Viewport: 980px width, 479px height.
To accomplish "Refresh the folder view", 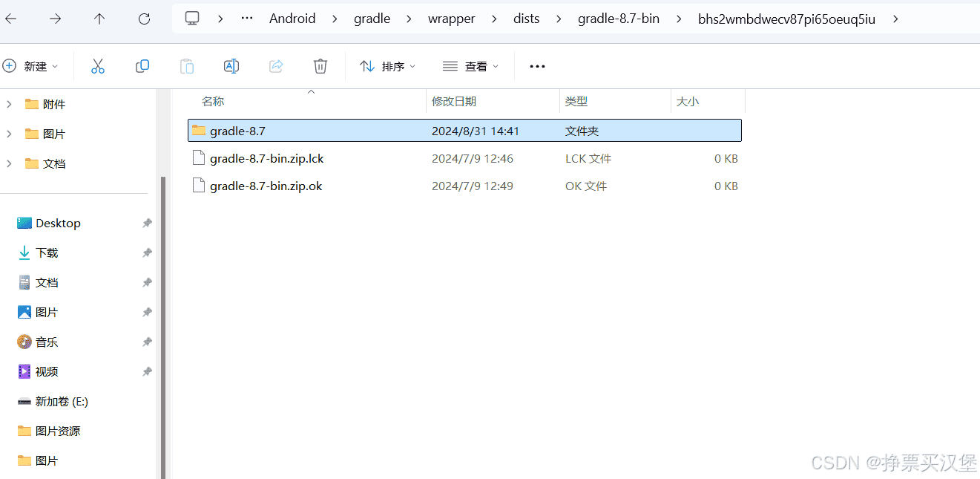I will pos(144,19).
